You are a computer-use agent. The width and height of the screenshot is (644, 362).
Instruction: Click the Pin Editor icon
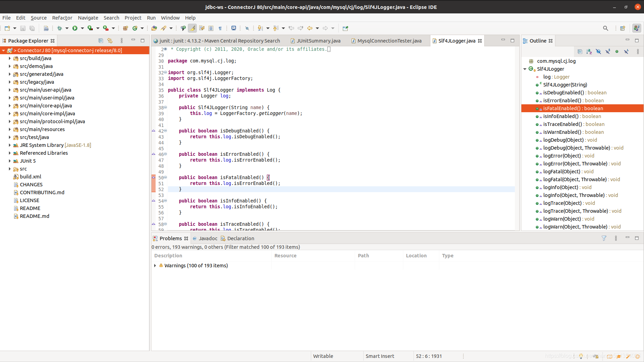[x=345, y=28]
